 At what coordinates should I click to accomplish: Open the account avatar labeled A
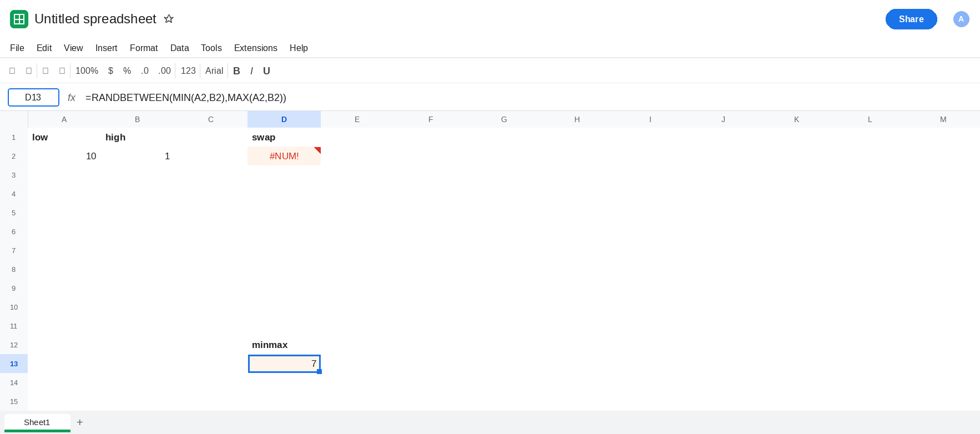961,19
